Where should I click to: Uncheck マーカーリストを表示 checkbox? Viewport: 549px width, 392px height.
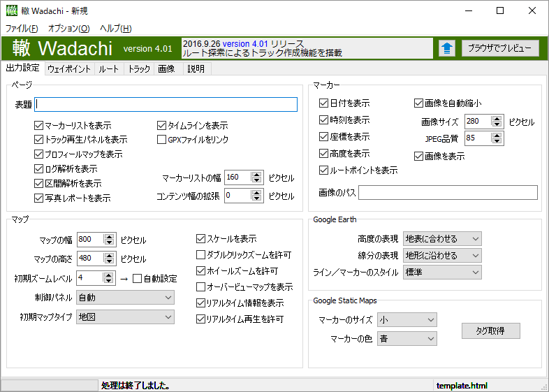pyautogui.click(x=38, y=125)
